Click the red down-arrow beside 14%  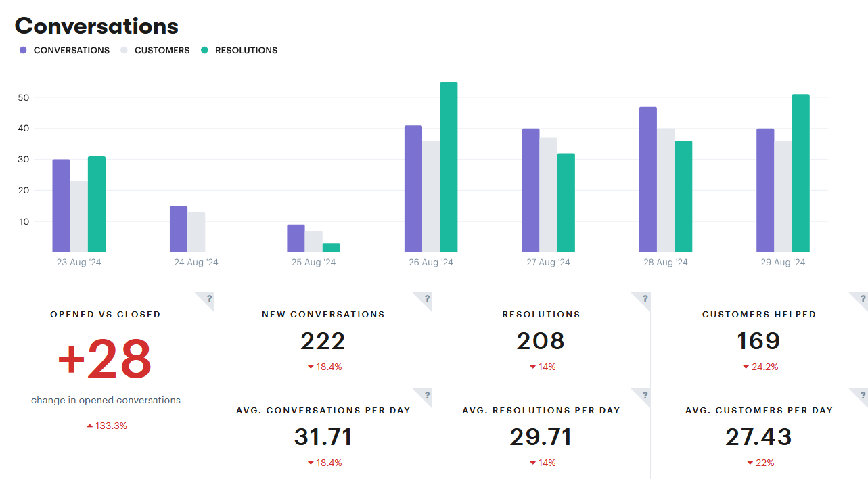[x=532, y=367]
